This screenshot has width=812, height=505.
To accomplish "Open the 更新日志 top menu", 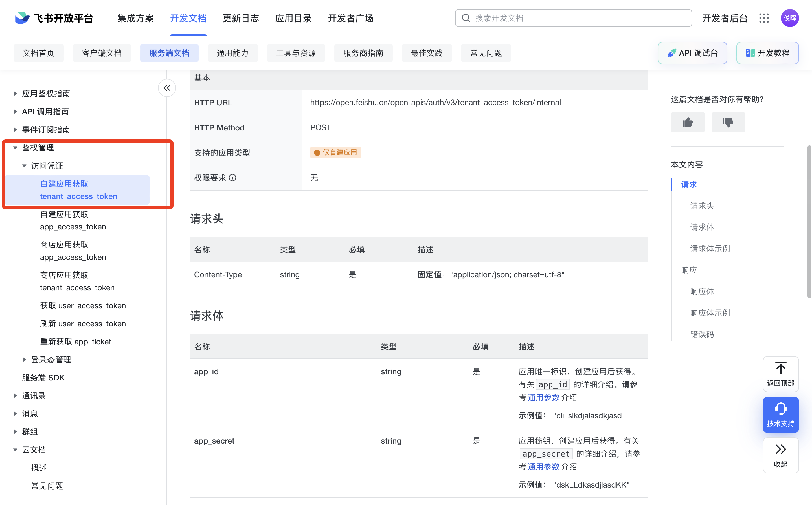I will tap(241, 18).
